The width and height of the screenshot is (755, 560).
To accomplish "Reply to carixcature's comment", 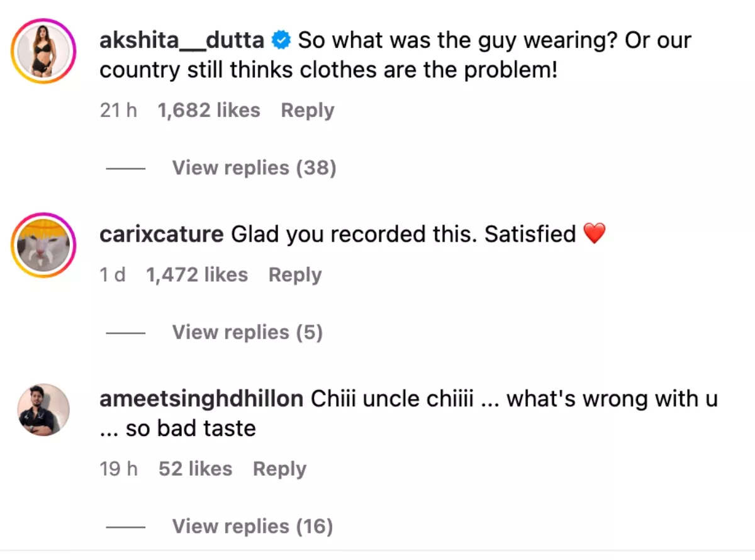I will click(294, 275).
